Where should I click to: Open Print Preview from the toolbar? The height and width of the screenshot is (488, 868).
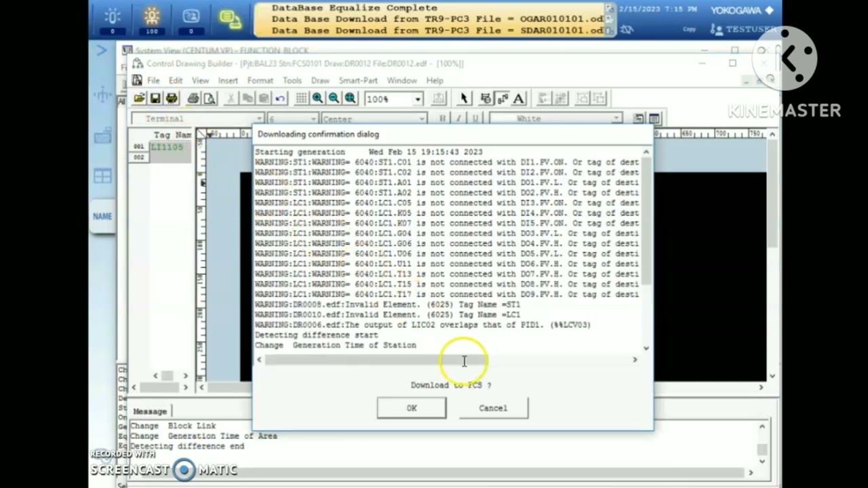coord(210,99)
